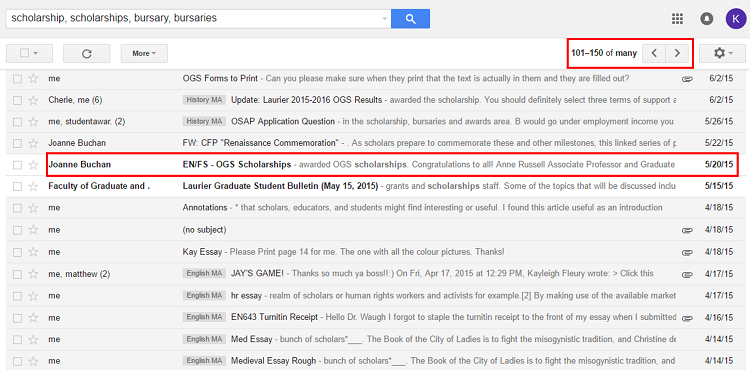
Task: Star the EN643 Turnitin Receipt email
Action: (x=33, y=317)
